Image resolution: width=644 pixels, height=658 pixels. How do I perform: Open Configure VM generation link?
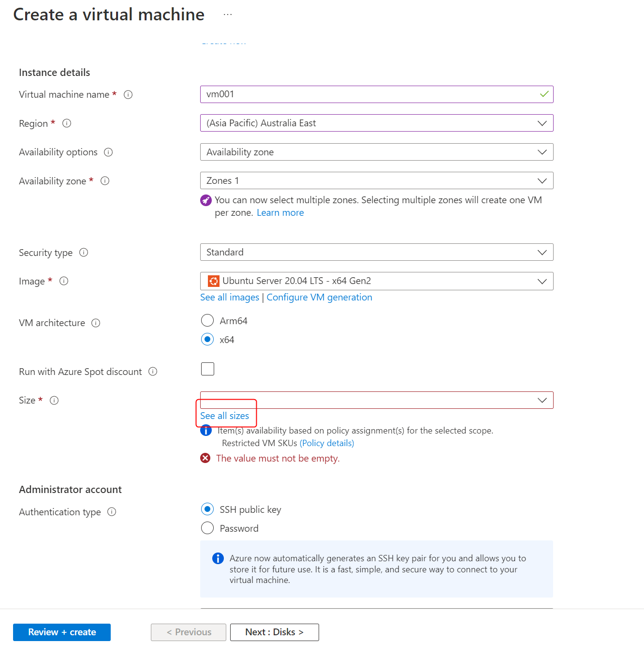tap(320, 298)
